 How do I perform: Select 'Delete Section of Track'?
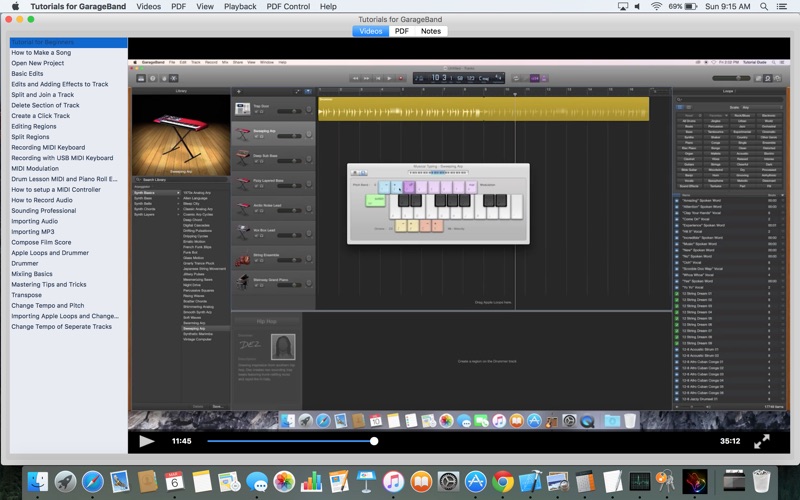[68, 105]
